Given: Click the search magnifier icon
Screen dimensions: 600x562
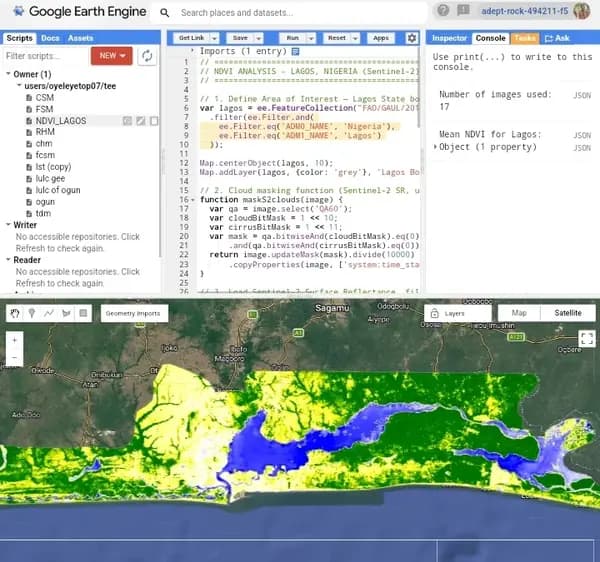Looking at the screenshot, I should (165, 13).
